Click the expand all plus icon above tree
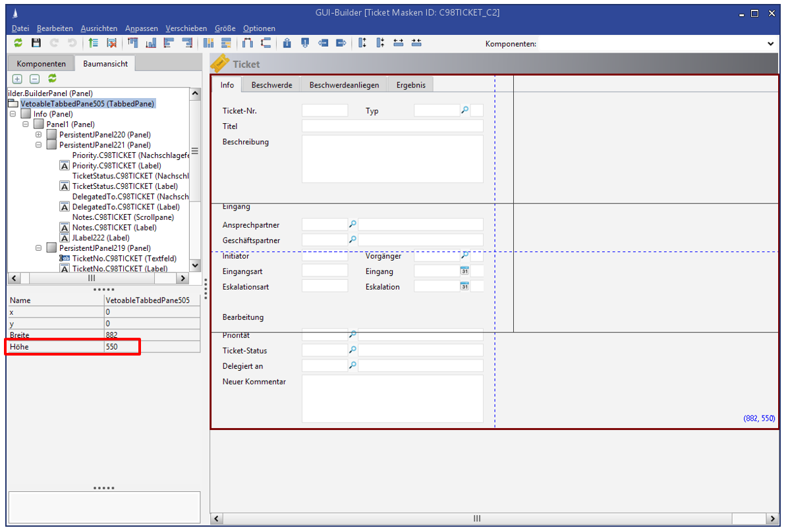The width and height of the screenshot is (786, 532). (17, 79)
